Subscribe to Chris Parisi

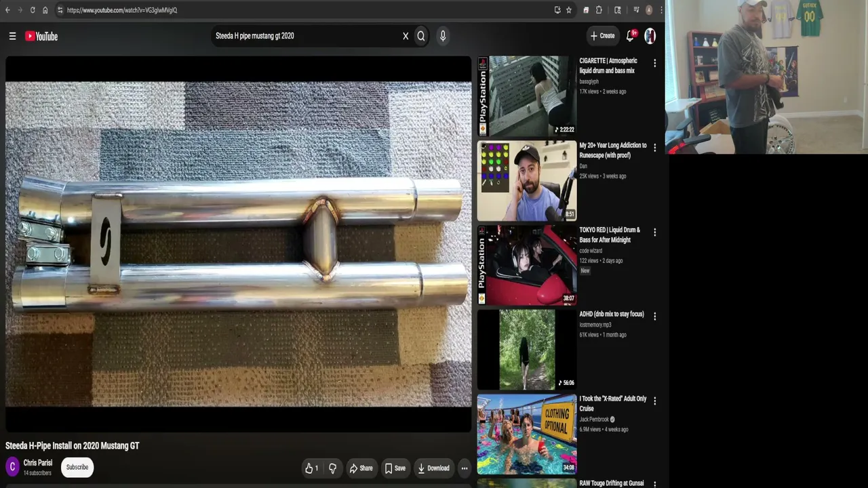click(77, 467)
